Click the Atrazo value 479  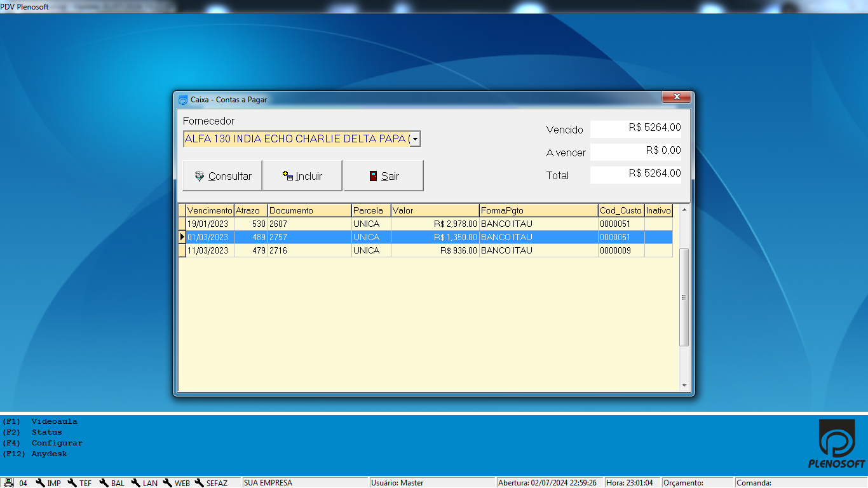(259, 250)
